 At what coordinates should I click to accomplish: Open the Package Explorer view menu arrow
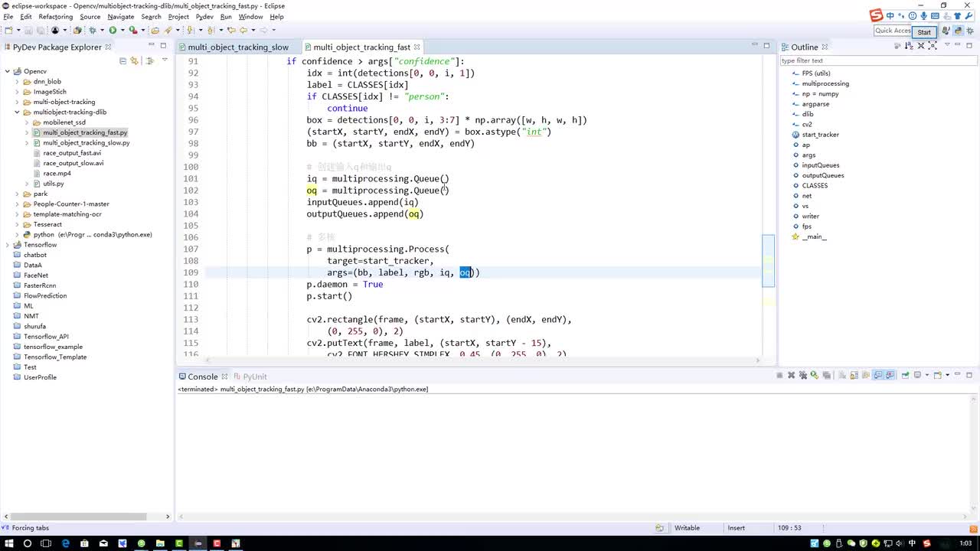164,60
